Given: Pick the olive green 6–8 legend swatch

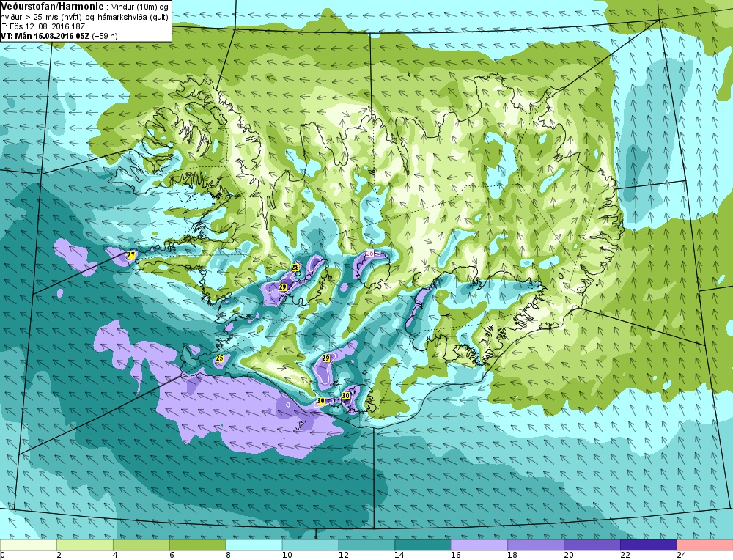Looking at the screenshot, I should [x=198, y=545].
